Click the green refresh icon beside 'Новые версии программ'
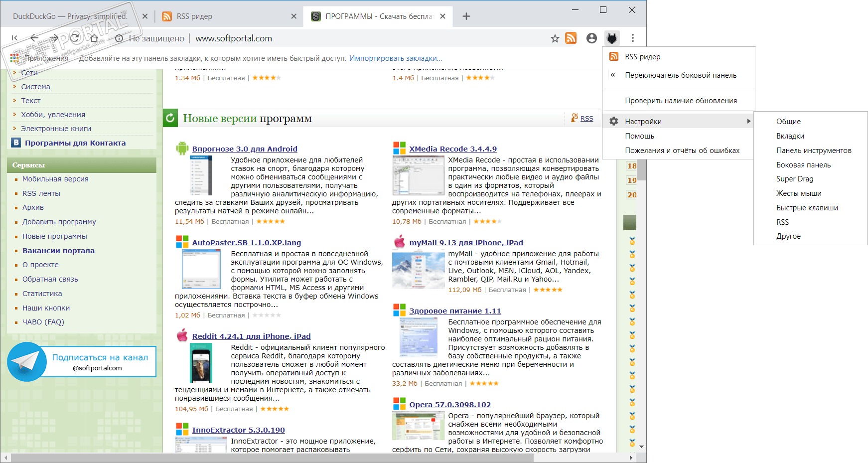 pos(170,118)
